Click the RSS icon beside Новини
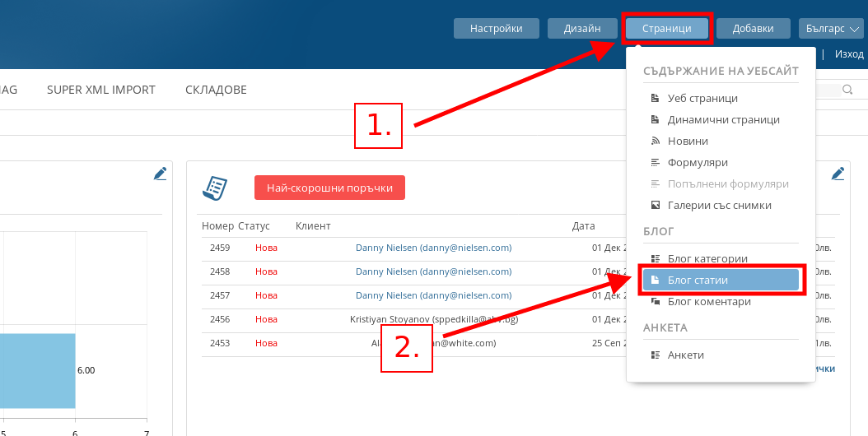This screenshot has height=436, width=868. [655, 141]
